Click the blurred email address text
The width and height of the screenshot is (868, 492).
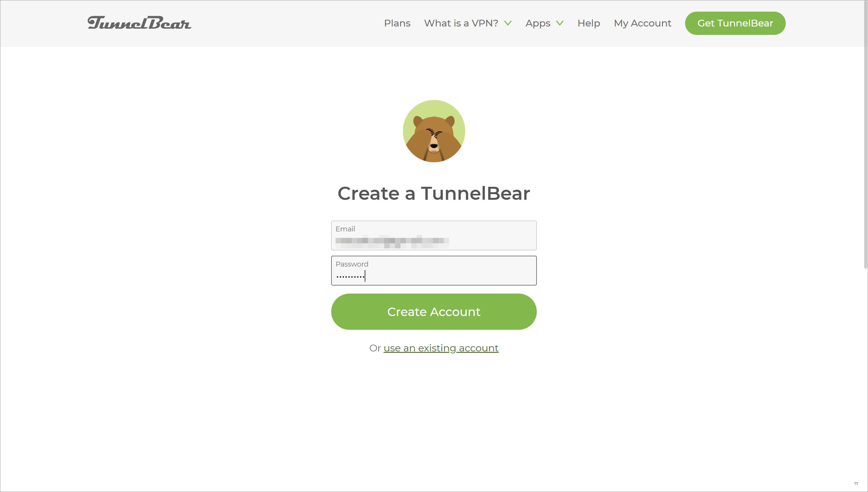[x=392, y=241]
